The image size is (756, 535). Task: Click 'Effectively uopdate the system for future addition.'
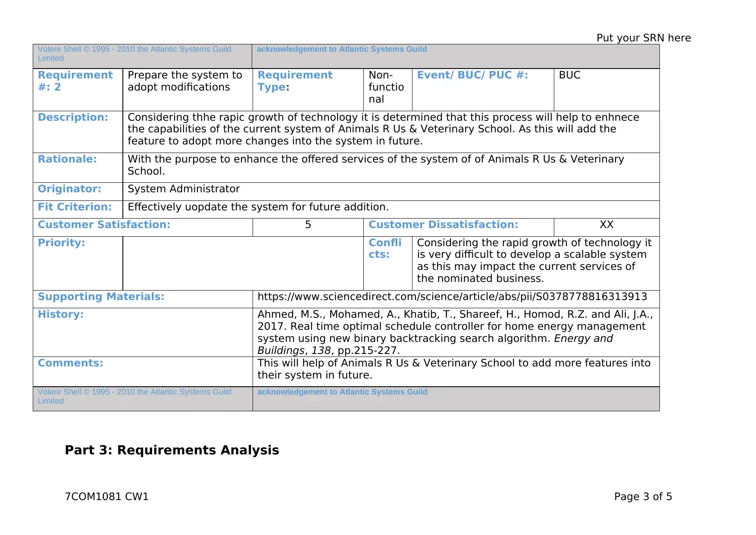[x=258, y=207]
